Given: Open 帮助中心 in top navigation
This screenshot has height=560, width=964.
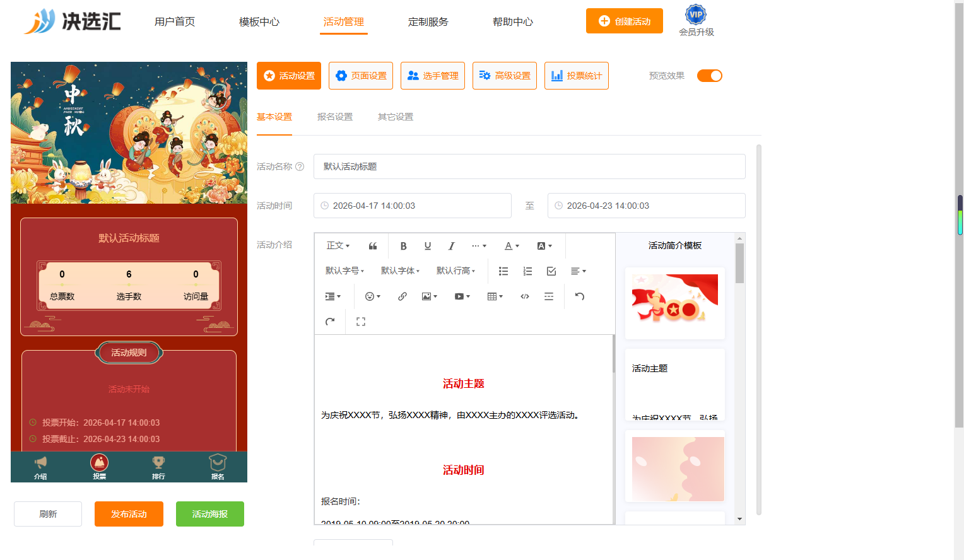Looking at the screenshot, I should click(513, 22).
